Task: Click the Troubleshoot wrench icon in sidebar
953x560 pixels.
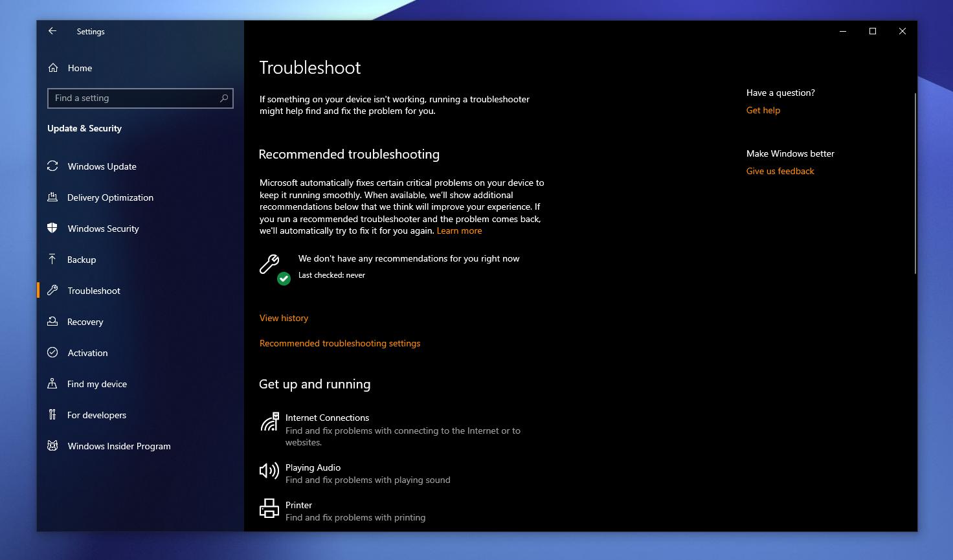Action: [x=52, y=291]
